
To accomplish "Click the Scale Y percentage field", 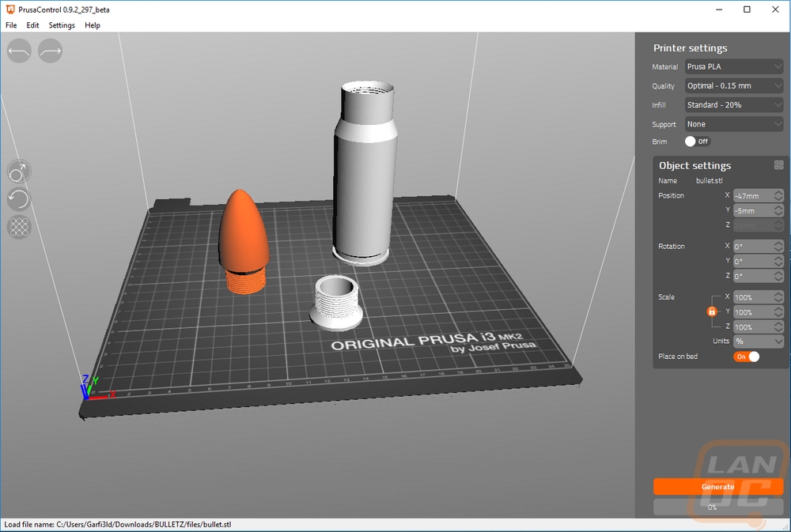I will tap(753, 312).
